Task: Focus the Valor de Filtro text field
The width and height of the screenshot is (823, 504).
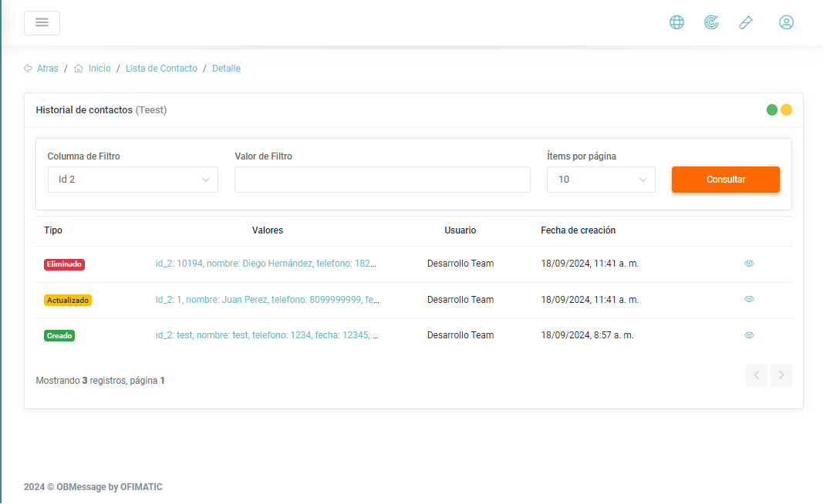Action: point(383,180)
